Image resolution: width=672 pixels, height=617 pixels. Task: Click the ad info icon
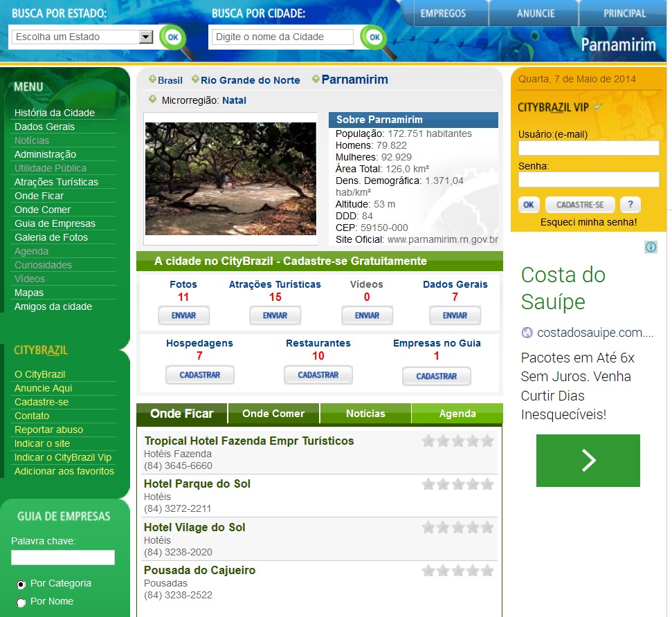pos(651,247)
